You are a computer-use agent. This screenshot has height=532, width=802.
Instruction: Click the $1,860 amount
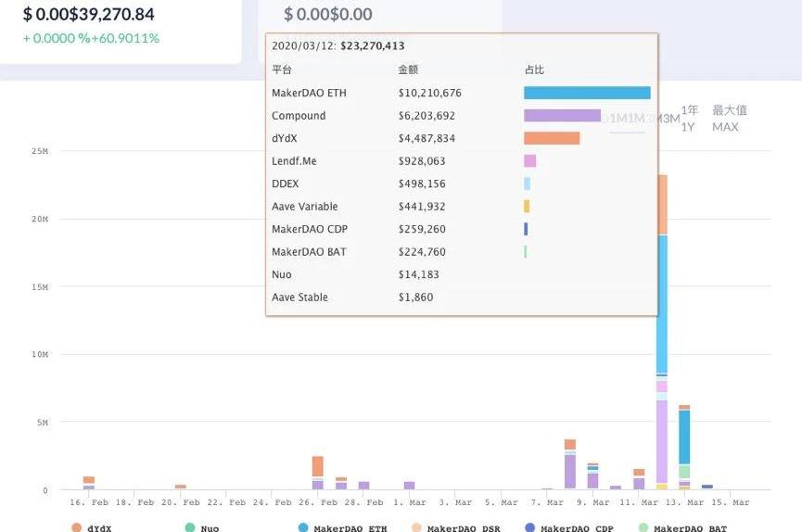pos(415,298)
